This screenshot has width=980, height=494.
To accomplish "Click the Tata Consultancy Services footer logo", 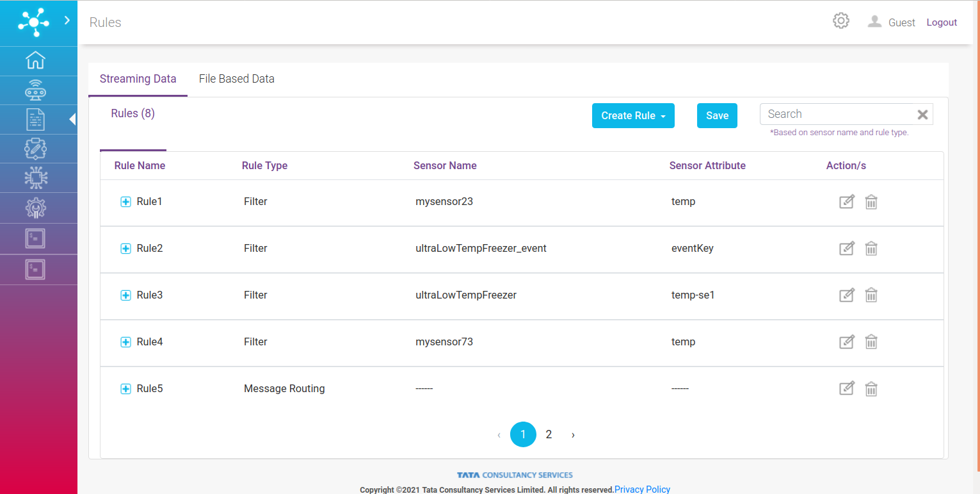I will (515, 475).
